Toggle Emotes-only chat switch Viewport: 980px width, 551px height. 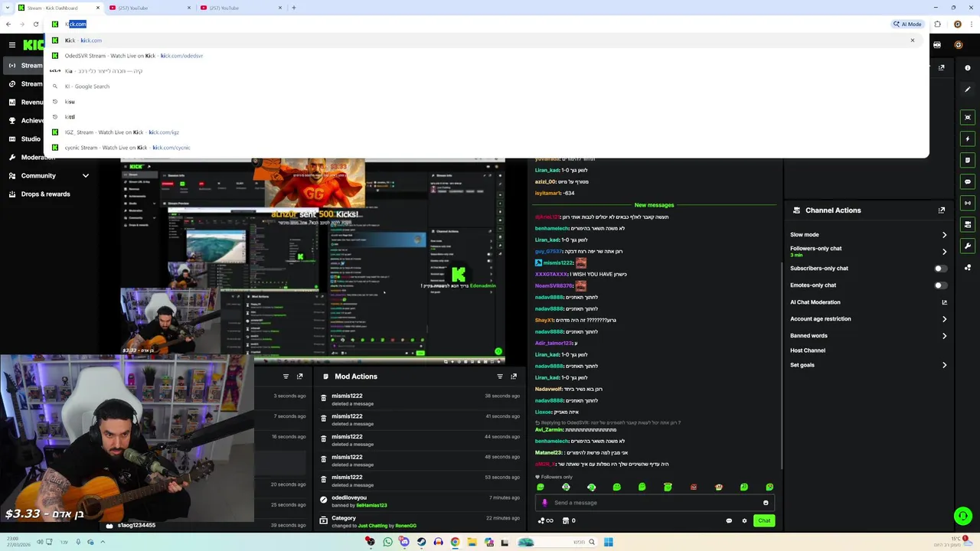[x=940, y=285]
